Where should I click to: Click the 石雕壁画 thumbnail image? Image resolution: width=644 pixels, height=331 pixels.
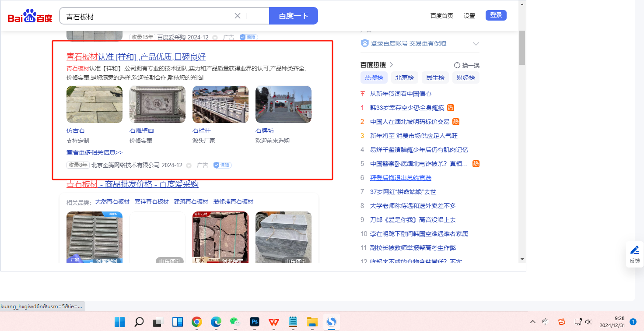tap(157, 104)
